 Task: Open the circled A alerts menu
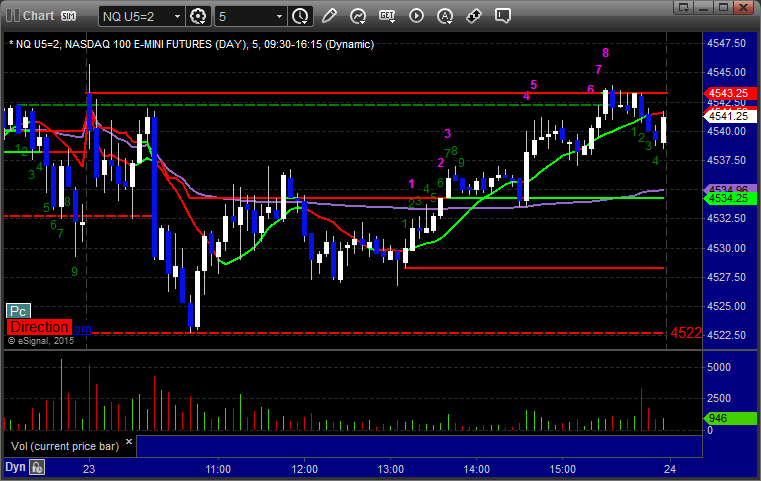point(445,17)
